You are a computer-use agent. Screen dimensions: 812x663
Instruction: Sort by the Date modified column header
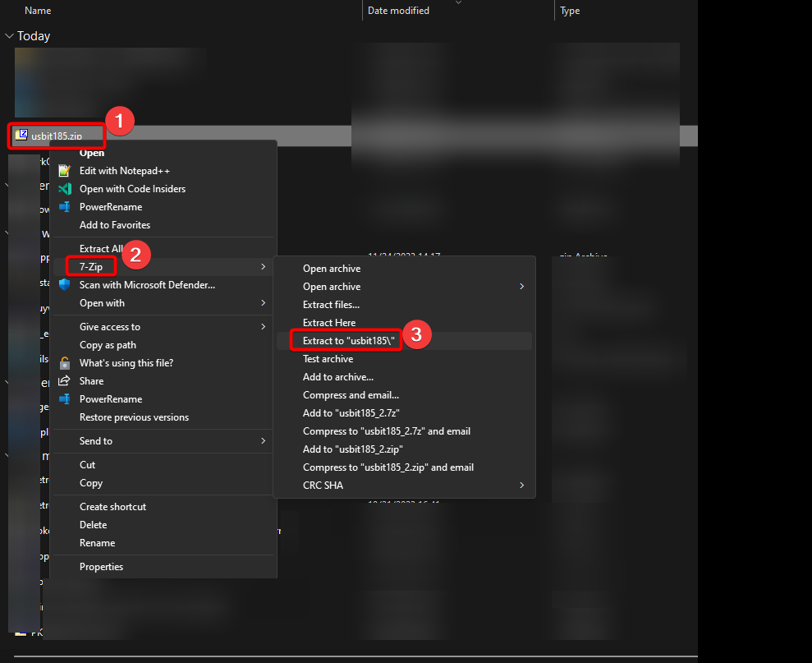(398, 11)
